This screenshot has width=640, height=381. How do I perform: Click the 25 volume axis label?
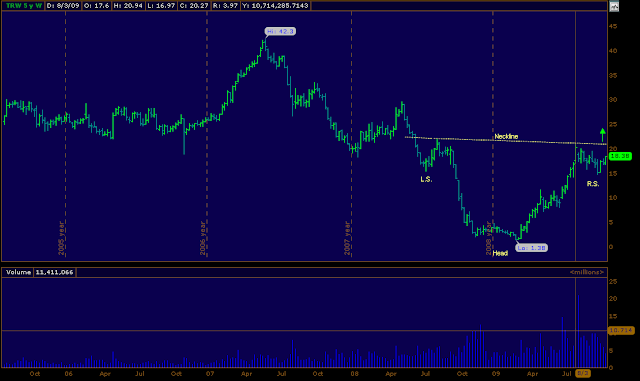click(x=613, y=281)
